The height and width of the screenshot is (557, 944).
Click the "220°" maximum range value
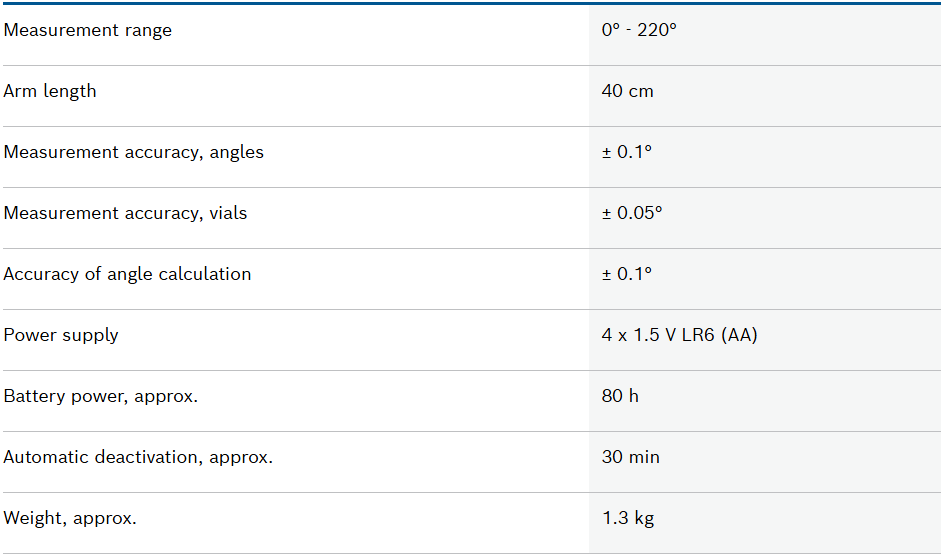pyautogui.click(x=658, y=30)
